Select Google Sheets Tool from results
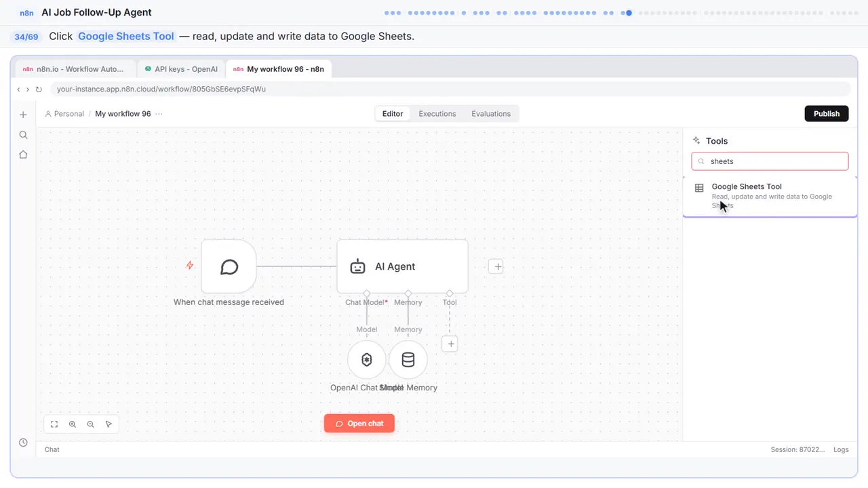Image resolution: width=868 pixels, height=488 pixels. (770, 196)
